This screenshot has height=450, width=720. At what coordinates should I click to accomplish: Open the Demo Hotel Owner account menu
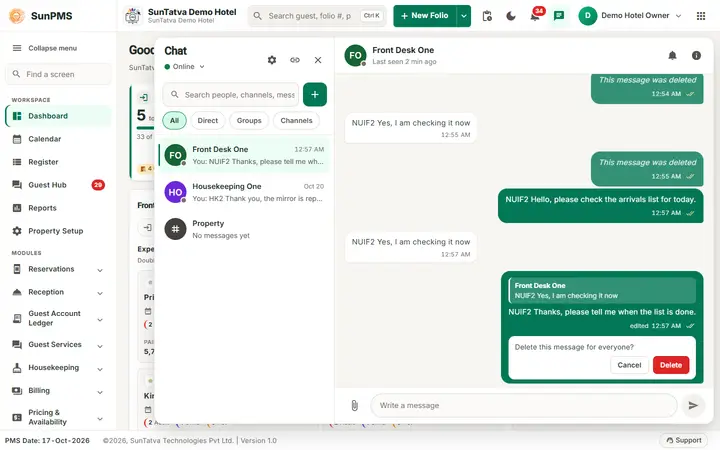point(630,16)
